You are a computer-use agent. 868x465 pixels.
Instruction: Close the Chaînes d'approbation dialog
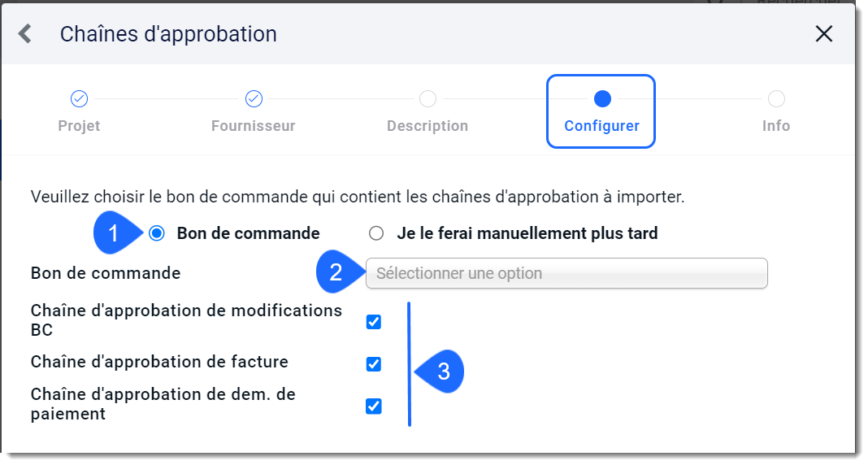[824, 34]
